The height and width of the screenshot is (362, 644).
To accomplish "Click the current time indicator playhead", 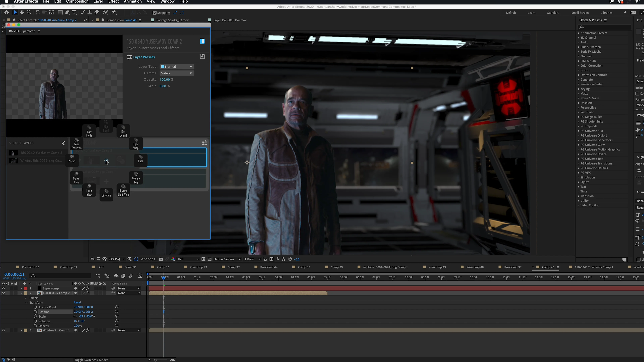I will click(x=164, y=278).
